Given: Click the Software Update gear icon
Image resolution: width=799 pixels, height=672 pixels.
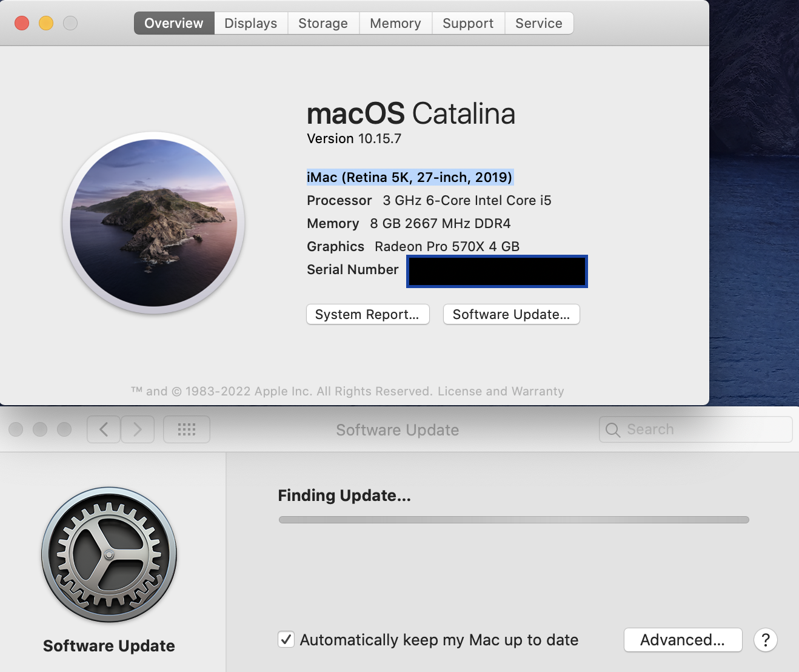Looking at the screenshot, I should pos(109,554).
